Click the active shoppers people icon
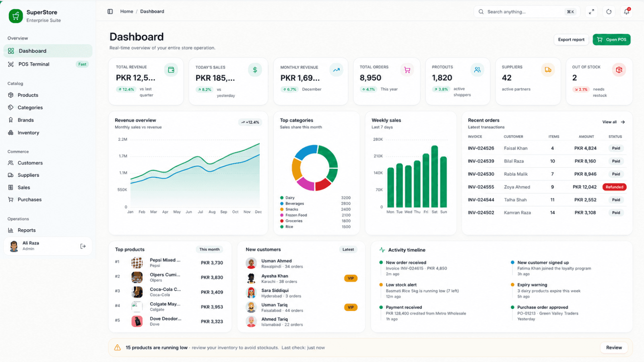Viewport: 644px width, 362px height. (x=477, y=70)
